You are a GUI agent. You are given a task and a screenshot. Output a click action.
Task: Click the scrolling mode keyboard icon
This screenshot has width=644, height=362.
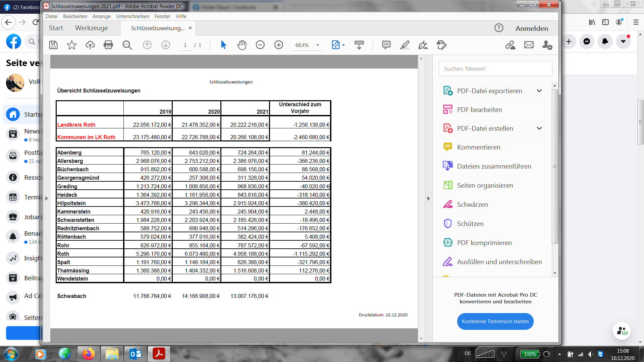pos(359,45)
